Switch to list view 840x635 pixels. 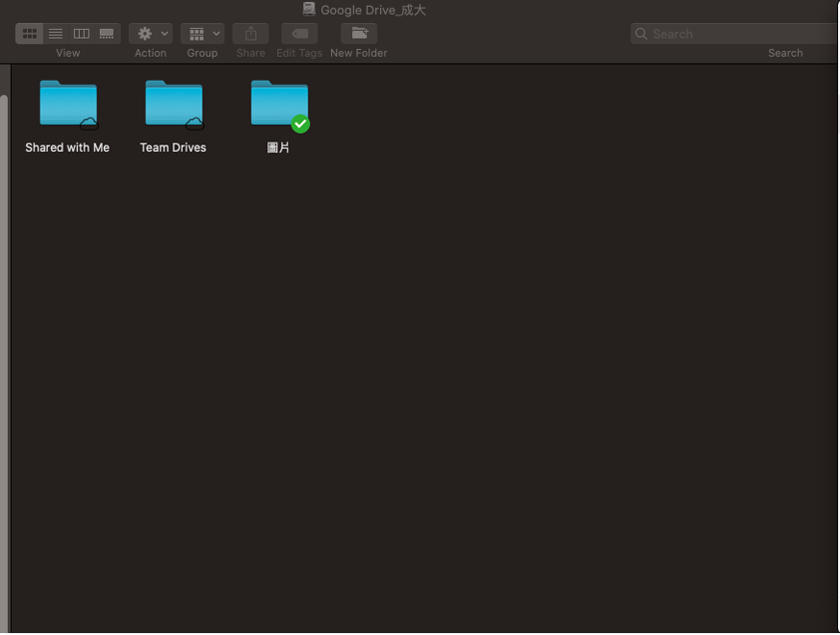(x=56, y=34)
